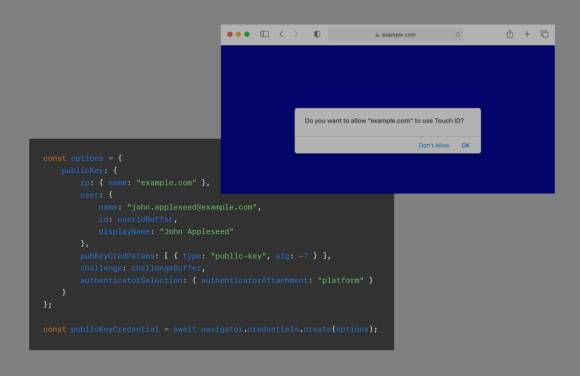Go back with Safari's back arrow
This screenshot has height=376, width=580.
click(281, 34)
